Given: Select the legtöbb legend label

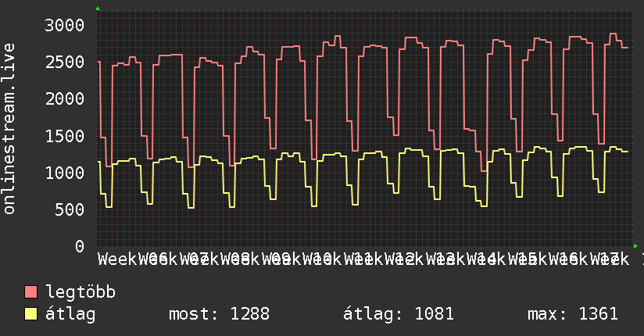Looking at the screenshot, I should pyautogui.click(x=80, y=292).
